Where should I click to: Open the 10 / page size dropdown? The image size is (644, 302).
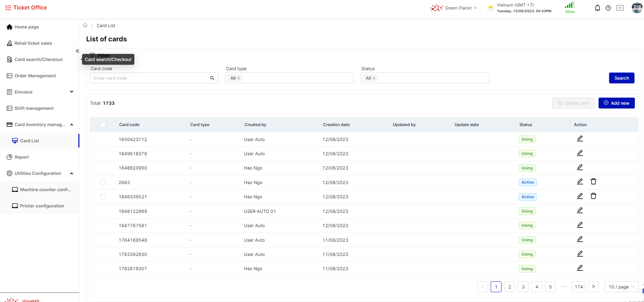click(621, 287)
